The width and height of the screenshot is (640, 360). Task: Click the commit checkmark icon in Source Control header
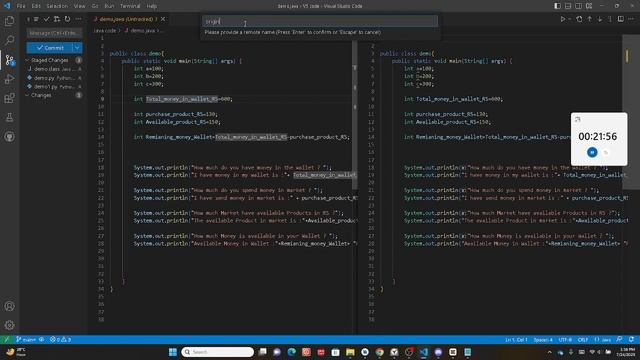click(x=47, y=19)
